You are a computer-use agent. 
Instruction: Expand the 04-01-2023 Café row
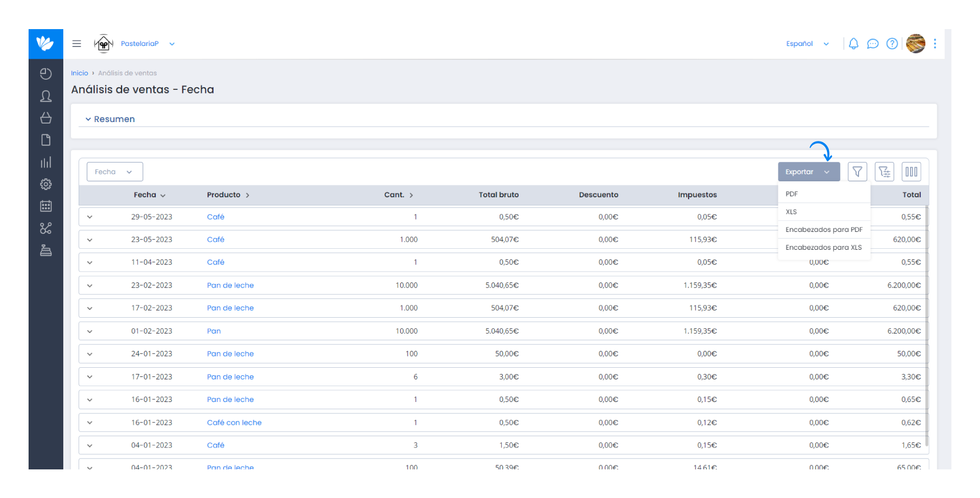point(90,445)
